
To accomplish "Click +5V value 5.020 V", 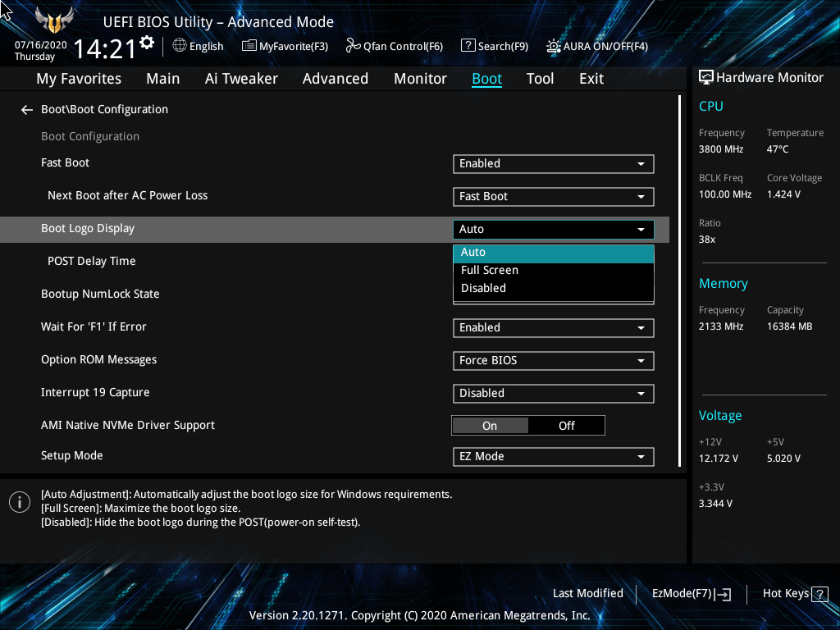I will click(783, 459).
